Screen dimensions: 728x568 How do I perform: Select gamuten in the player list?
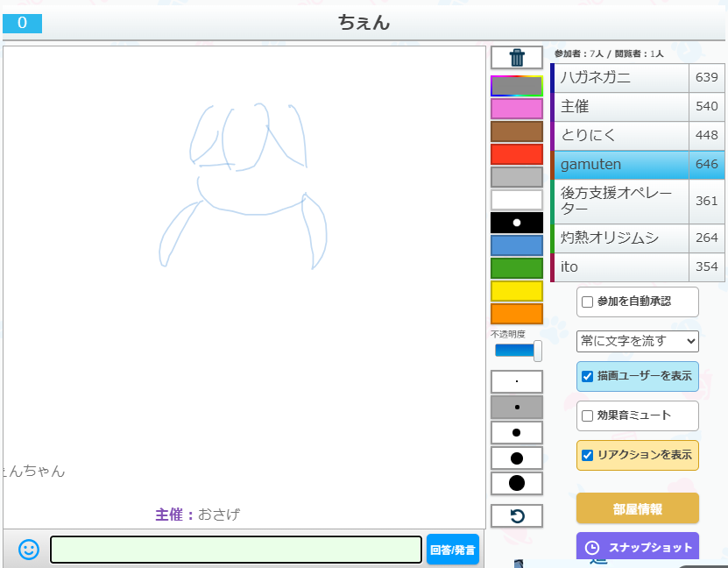[619, 165]
